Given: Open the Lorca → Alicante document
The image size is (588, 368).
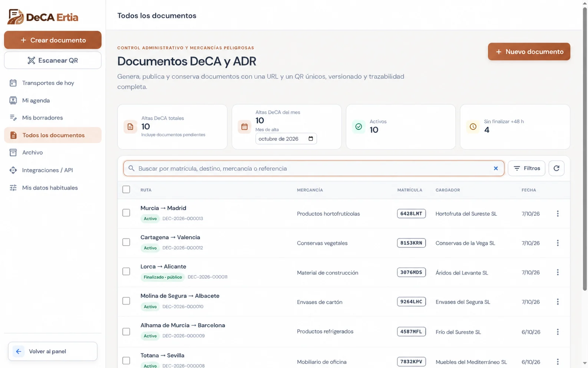Looking at the screenshot, I should (163, 267).
